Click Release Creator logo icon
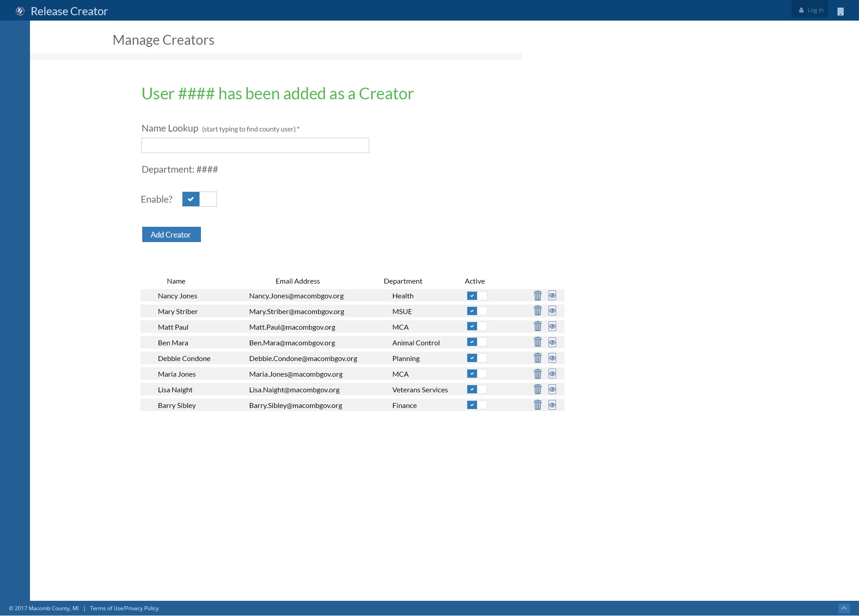This screenshot has width=859, height=616. coord(20,11)
